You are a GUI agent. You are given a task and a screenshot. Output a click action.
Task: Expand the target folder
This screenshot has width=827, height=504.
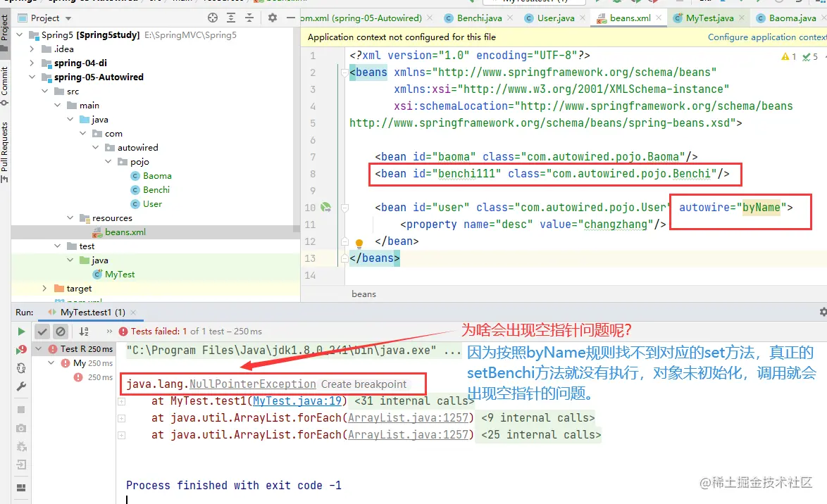point(45,289)
